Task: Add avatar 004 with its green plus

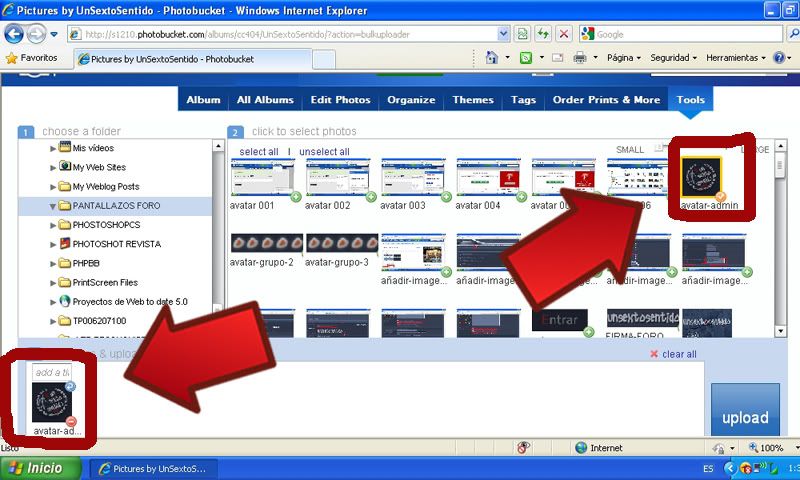Action: (x=521, y=196)
